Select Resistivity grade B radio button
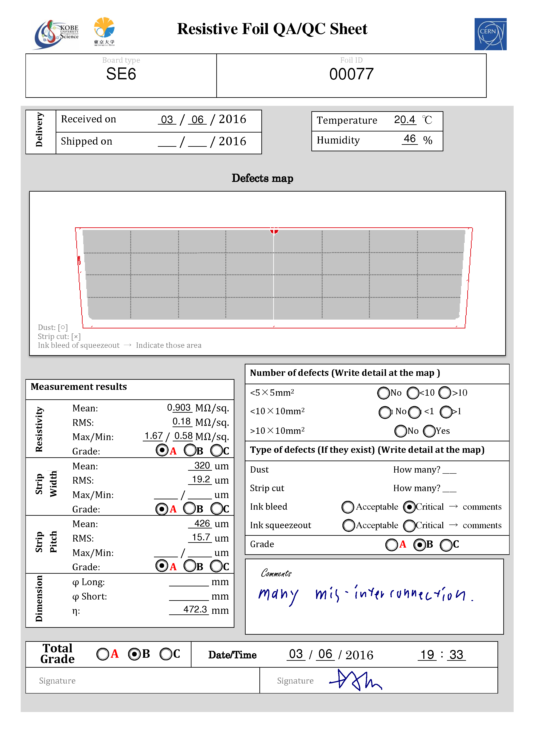Viewport: 535px width, 756px height. click(x=190, y=450)
